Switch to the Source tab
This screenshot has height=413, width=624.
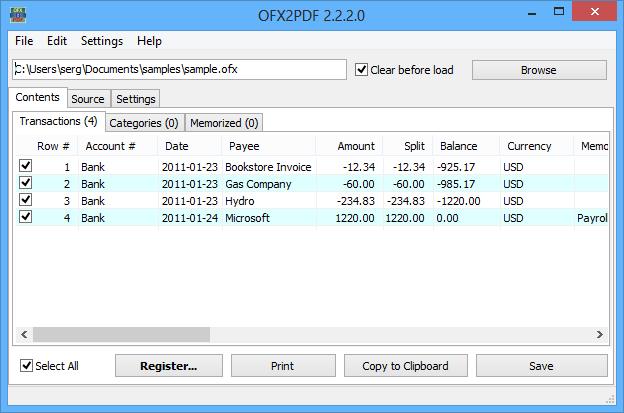pos(88,99)
